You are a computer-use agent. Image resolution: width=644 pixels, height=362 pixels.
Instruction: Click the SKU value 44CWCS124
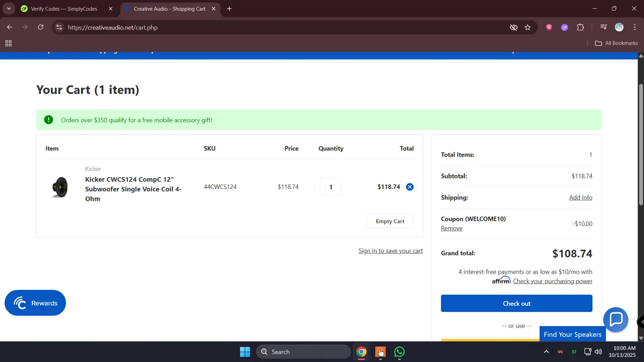tap(220, 187)
